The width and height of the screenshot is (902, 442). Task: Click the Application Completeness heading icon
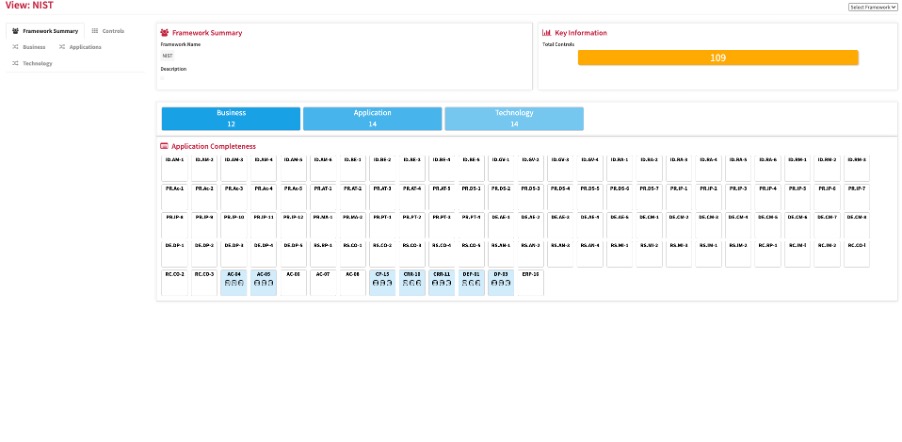pos(164,146)
